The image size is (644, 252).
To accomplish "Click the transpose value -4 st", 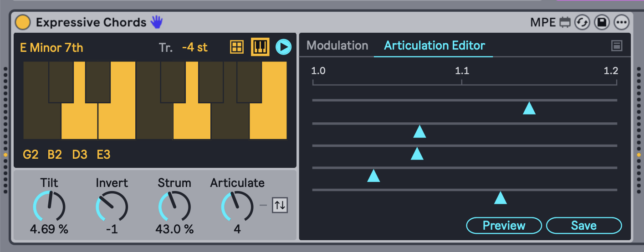I will tap(194, 47).
